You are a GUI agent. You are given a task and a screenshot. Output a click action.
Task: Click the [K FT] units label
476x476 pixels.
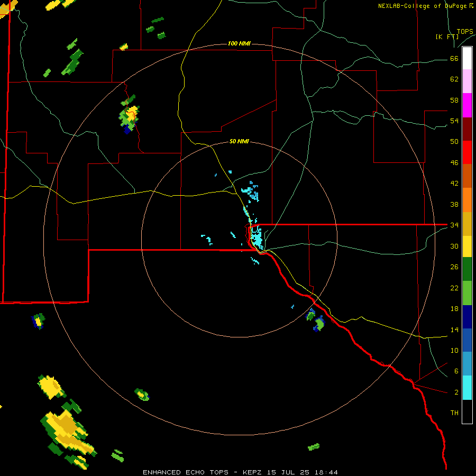[447, 36]
